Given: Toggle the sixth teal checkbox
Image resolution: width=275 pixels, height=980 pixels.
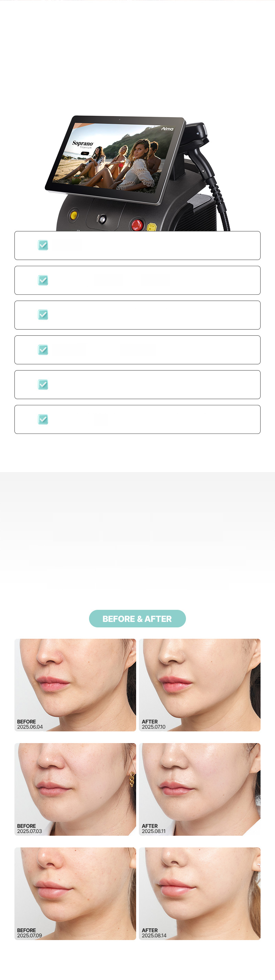Looking at the screenshot, I should click(43, 419).
